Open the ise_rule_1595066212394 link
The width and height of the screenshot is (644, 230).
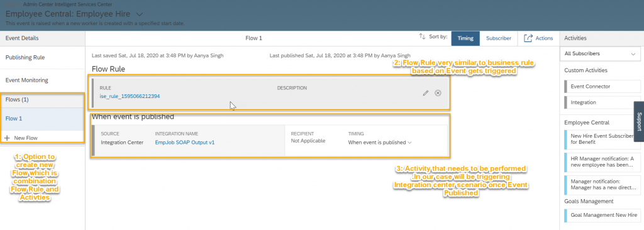[x=130, y=96]
